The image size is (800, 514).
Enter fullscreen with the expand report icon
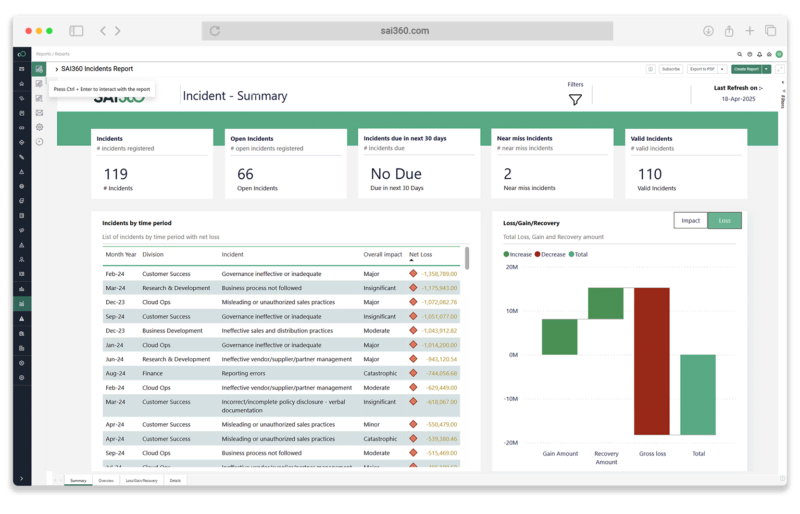pos(779,69)
